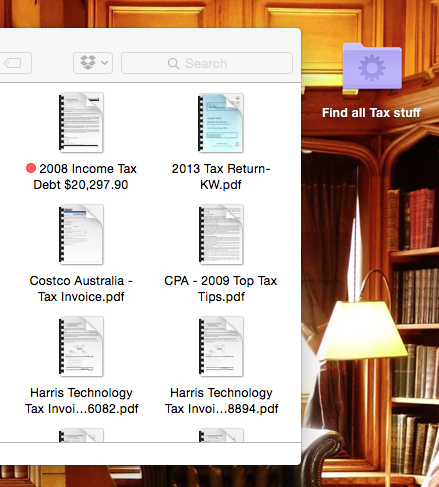Click 'Harris Technology Tax Invoi...8894.pdf' filename

pos(221,401)
